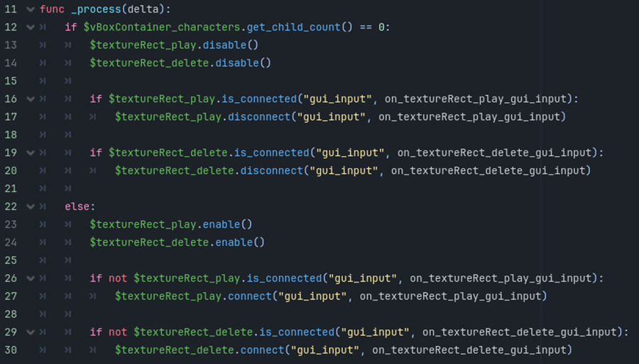The image size is (639, 364).
Task: Click line number 30 in the gutter
Action: click(11, 350)
